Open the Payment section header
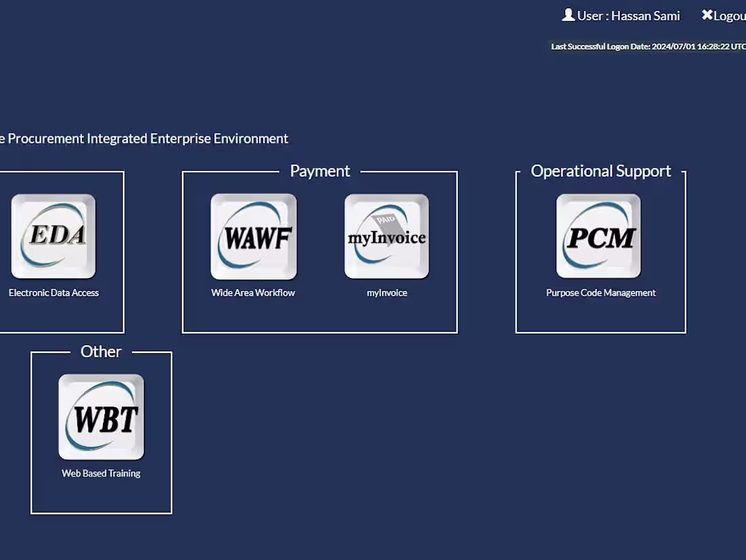This screenshot has width=746, height=560. tap(319, 170)
